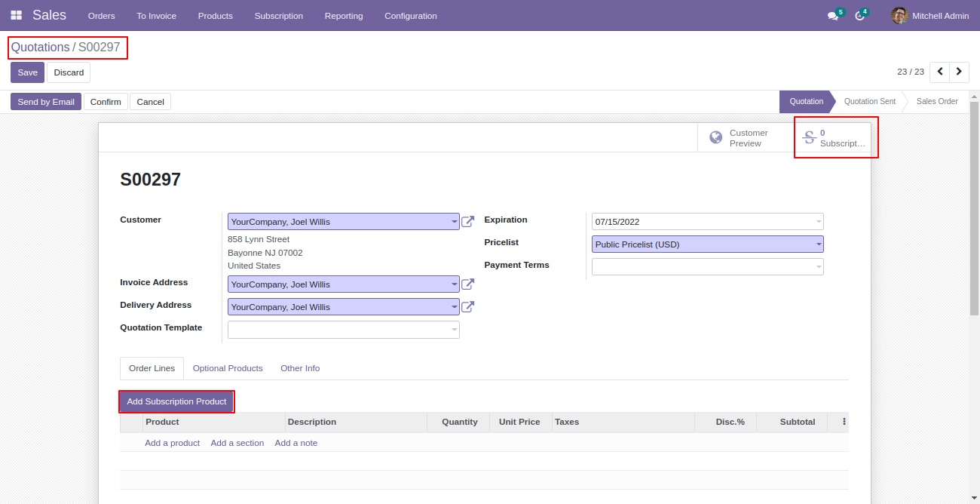Open table column options kebab icon
The image size is (980, 504).
(x=844, y=422)
